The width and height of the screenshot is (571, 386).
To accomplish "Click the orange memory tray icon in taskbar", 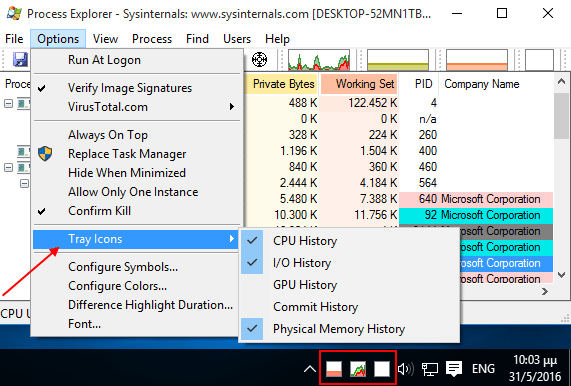I will click(334, 369).
